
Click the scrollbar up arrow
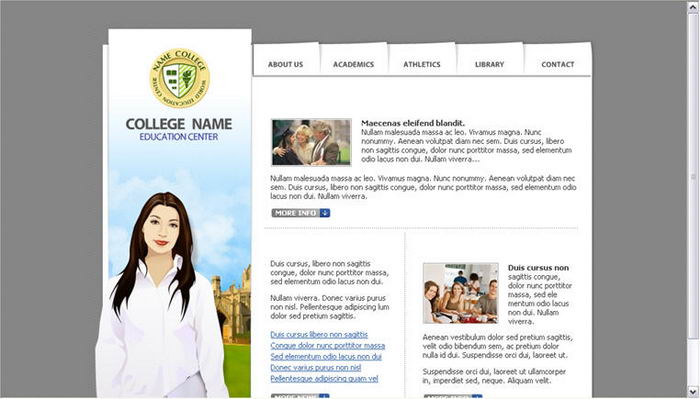coord(693,7)
